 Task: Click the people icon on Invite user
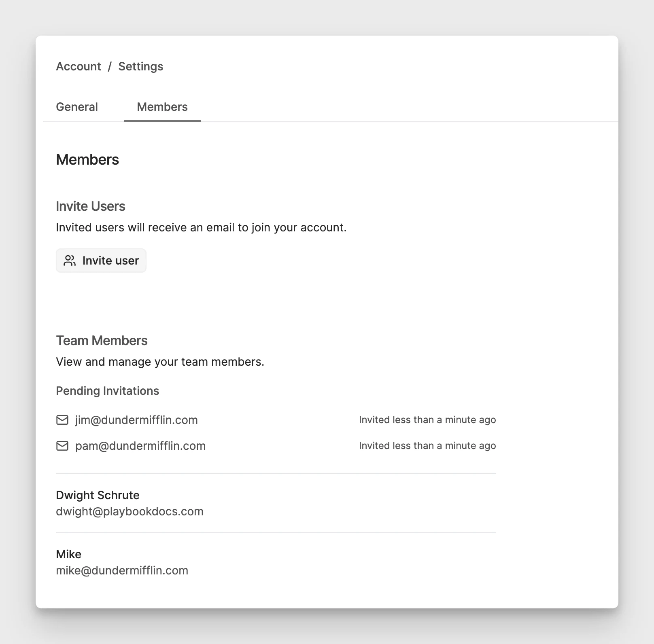tap(70, 261)
